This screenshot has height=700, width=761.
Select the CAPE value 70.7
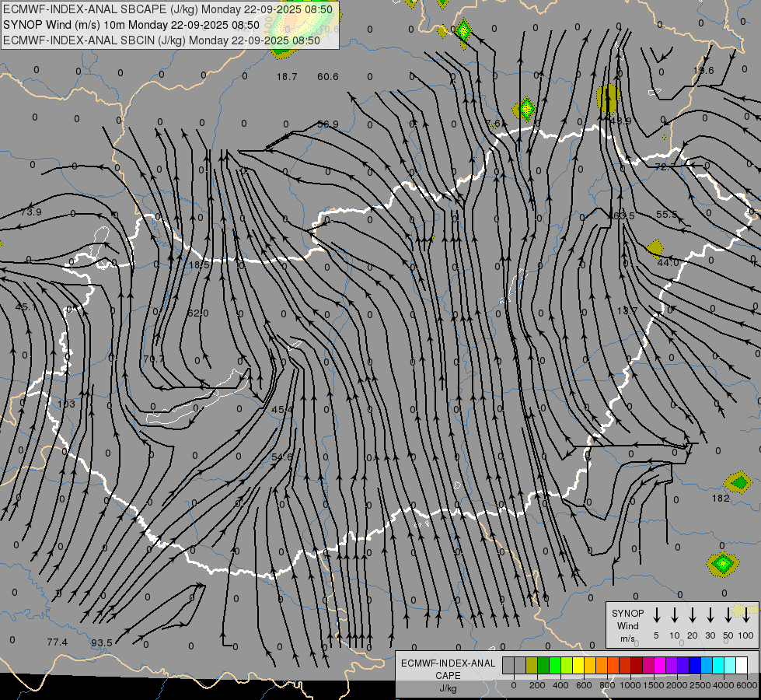point(154,359)
